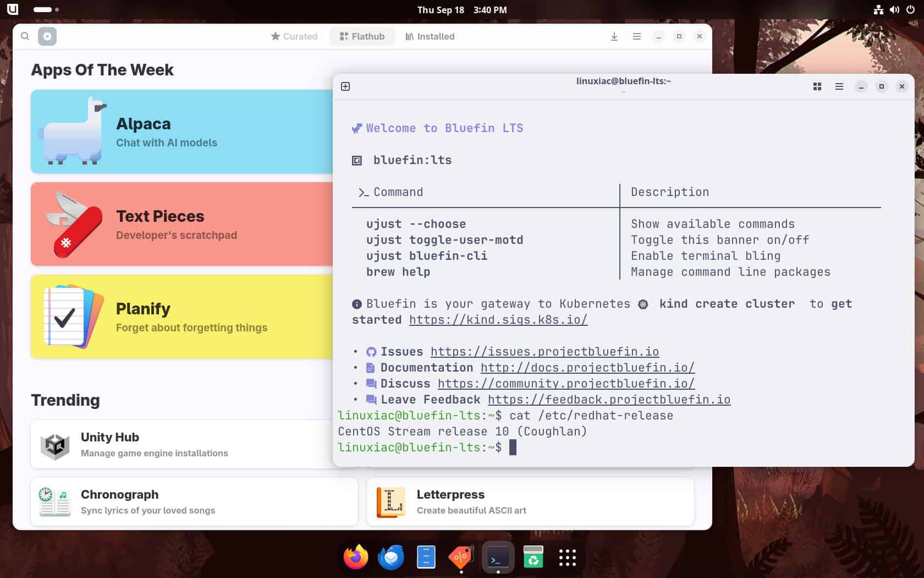Switch to the Flathub tab
The height and width of the screenshot is (578, 924).
[362, 36]
